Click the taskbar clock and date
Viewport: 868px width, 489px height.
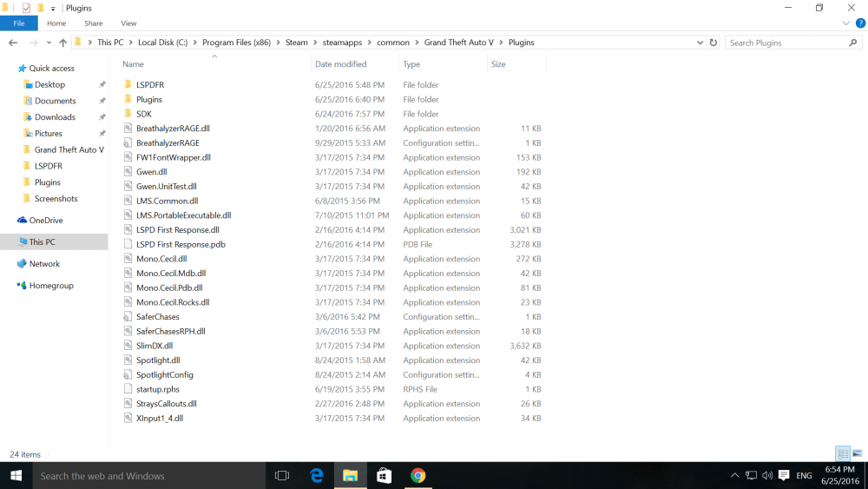coord(839,476)
